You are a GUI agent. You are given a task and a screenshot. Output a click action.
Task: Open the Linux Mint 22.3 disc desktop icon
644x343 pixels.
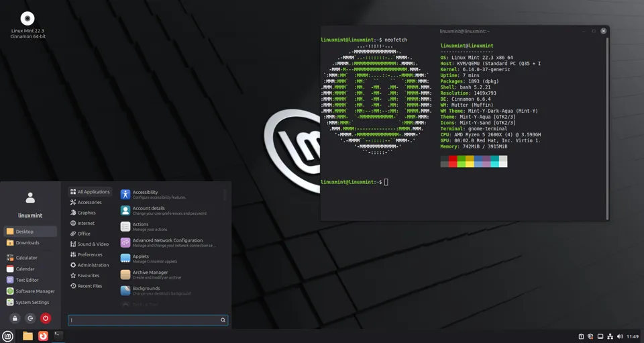28,25
